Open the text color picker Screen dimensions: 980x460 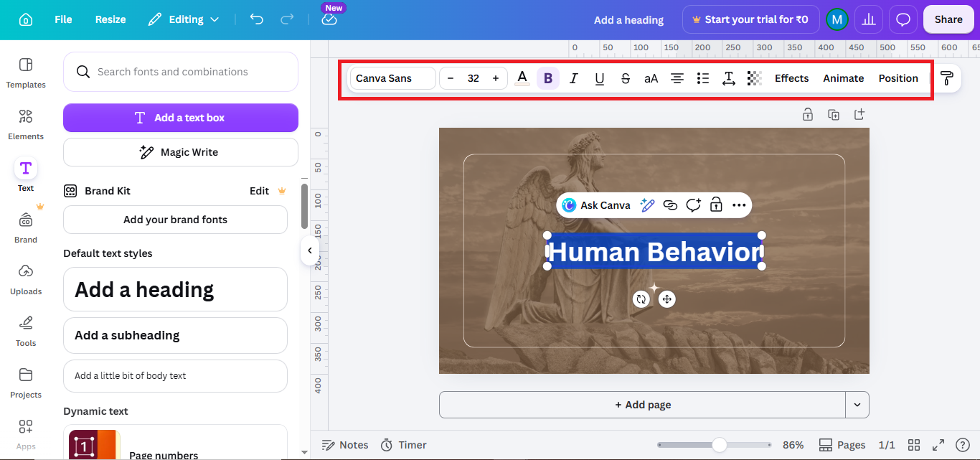(522, 78)
